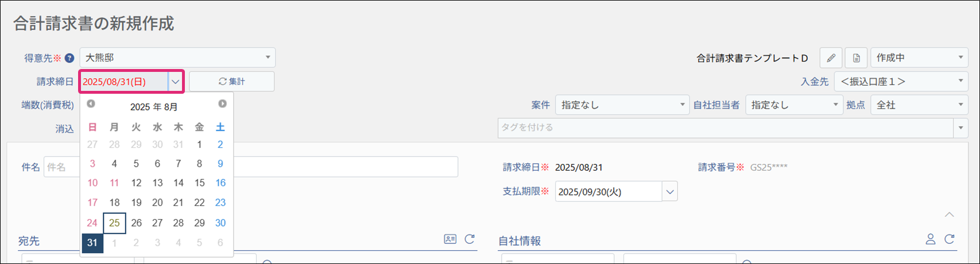Open the 作成中 status dropdown
Viewport: 980px width, 264px height.
(919, 58)
